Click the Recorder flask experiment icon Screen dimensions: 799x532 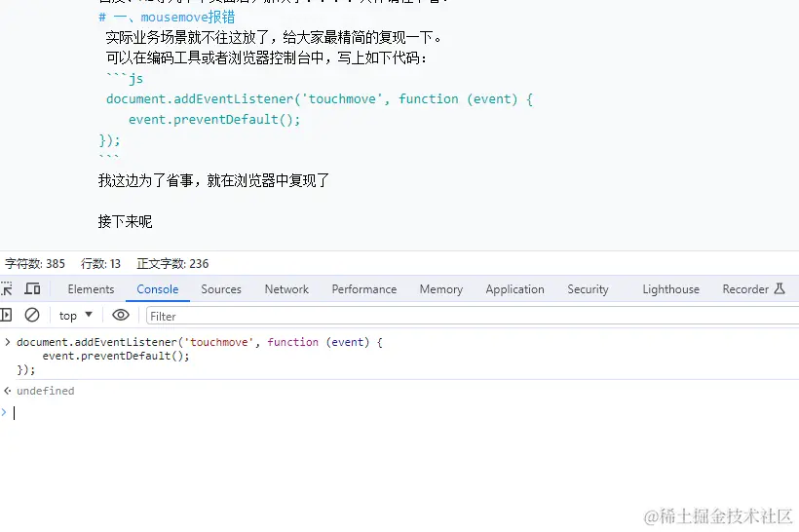point(780,289)
